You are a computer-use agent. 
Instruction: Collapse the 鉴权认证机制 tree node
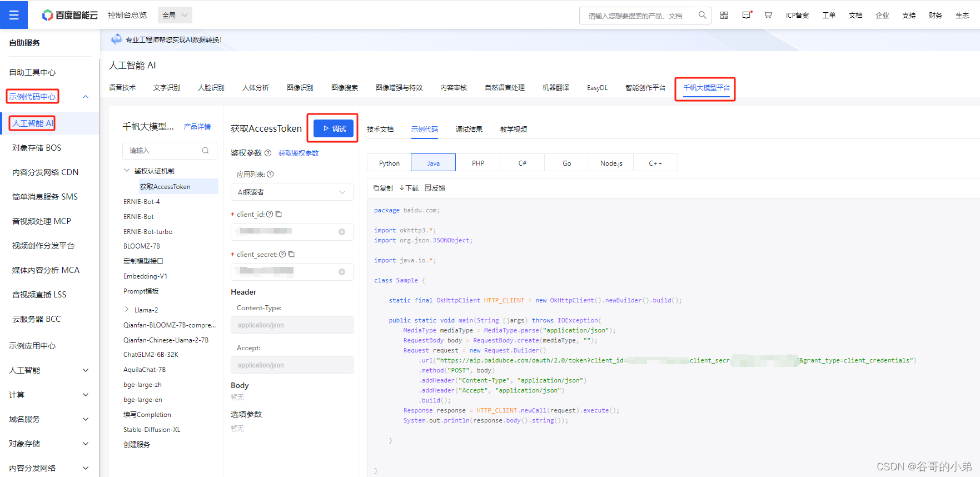pos(127,171)
